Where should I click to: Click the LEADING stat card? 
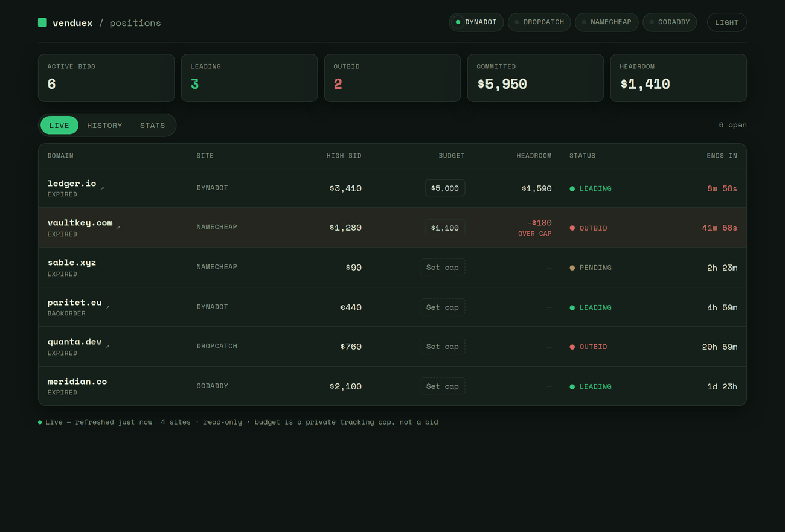click(249, 78)
